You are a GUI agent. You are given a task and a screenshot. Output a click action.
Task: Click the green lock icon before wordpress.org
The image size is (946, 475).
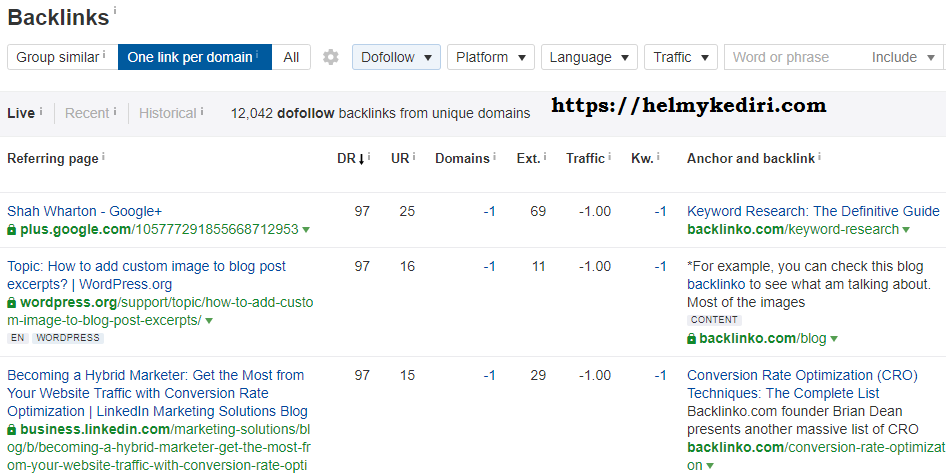click(x=11, y=302)
